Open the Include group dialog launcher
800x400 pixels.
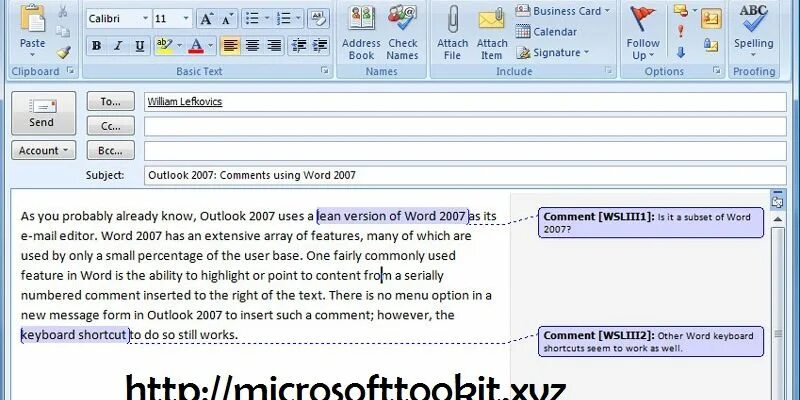(608, 71)
